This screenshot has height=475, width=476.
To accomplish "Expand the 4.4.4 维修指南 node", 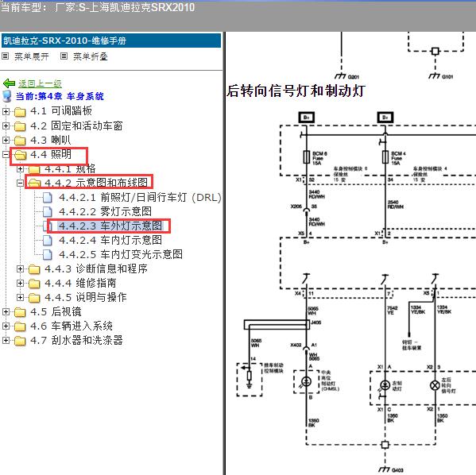I will (x=20, y=284).
